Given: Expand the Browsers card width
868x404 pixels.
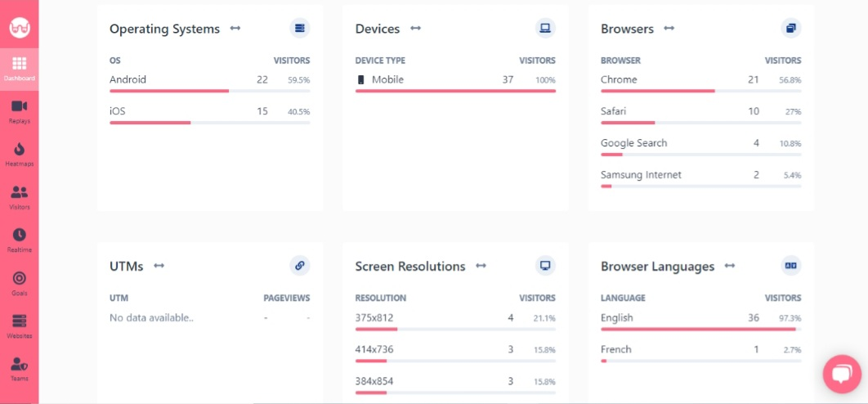Looking at the screenshot, I should click(669, 29).
